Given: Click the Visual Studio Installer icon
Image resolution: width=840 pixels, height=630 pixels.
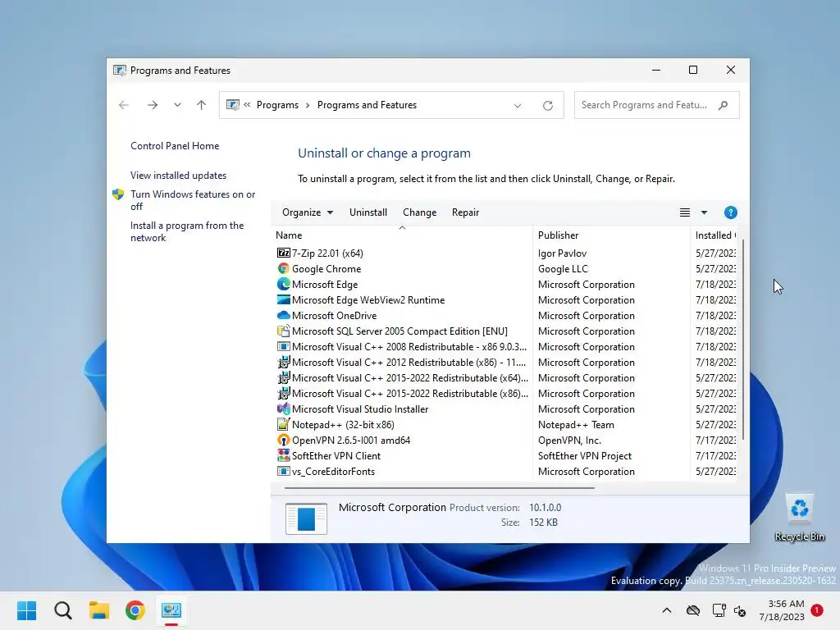Looking at the screenshot, I should pyautogui.click(x=283, y=409).
